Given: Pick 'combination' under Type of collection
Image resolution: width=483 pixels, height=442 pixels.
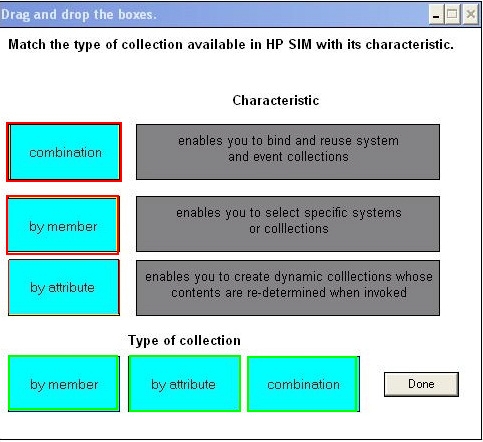Looking at the screenshot, I should pyautogui.click(x=303, y=384).
